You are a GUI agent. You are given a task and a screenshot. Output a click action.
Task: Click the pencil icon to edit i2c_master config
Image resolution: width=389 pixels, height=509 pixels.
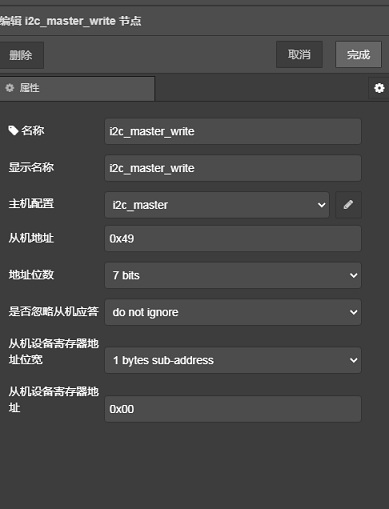(x=348, y=205)
